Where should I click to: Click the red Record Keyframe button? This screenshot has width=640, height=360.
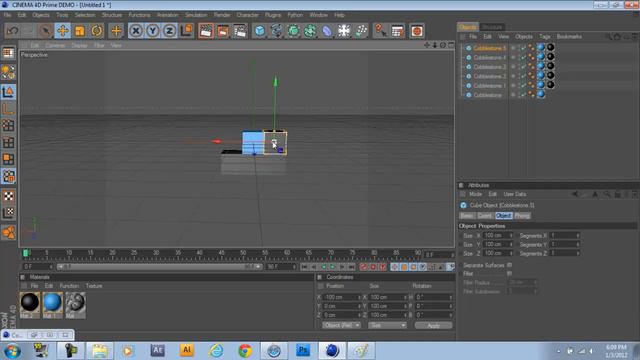[363, 267]
